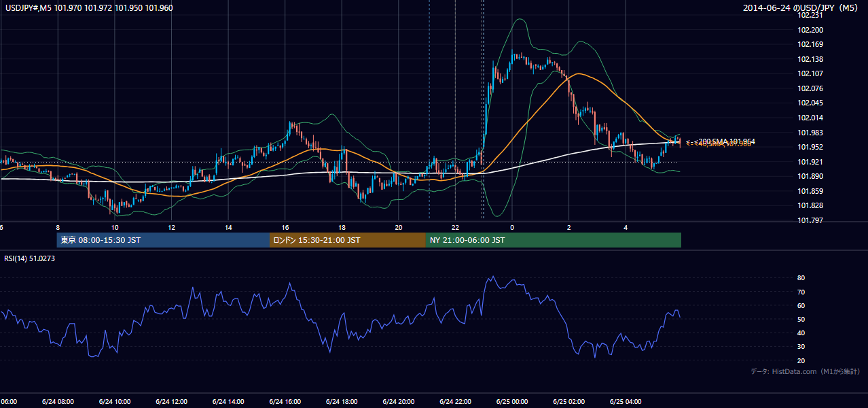Click hour label 22 under price chart
868x408 pixels.
pyautogui.click(x=455, y=227)
